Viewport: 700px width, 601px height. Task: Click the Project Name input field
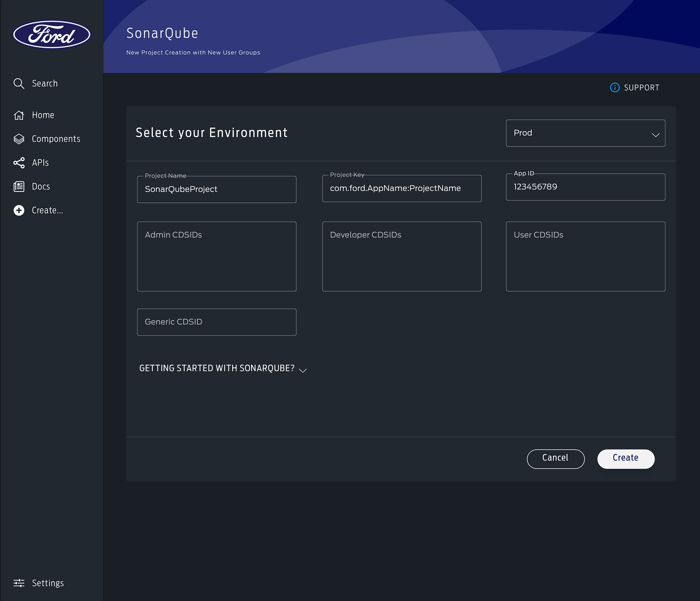(x=217, y=189)
